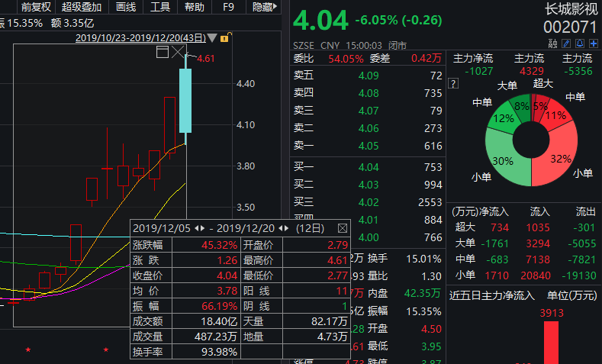Screen dimensions: 602x364
Task: Select the 买三 4.02 order book row
Action: (368, 202)
